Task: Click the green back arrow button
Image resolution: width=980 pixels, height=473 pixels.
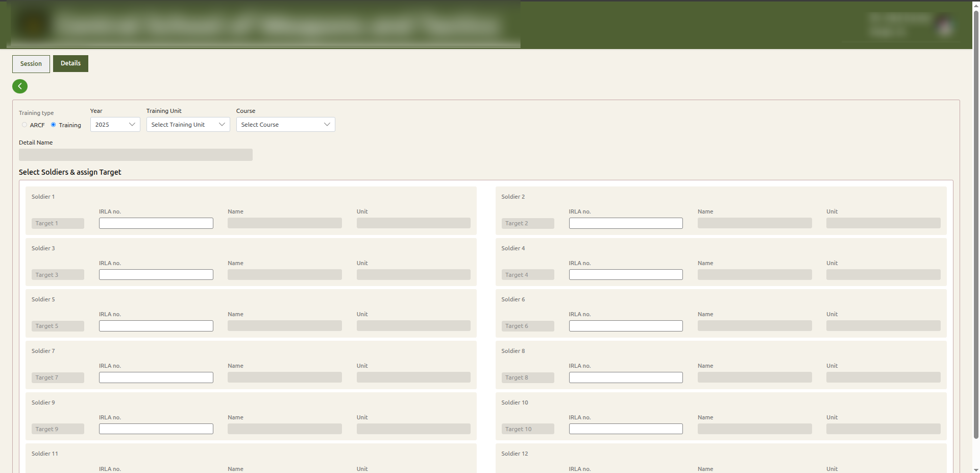Action: point(20,86)
